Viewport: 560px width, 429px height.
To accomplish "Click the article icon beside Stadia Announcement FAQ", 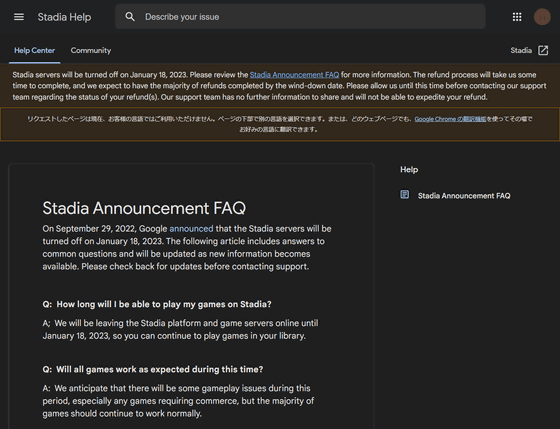I will (405, 195).
